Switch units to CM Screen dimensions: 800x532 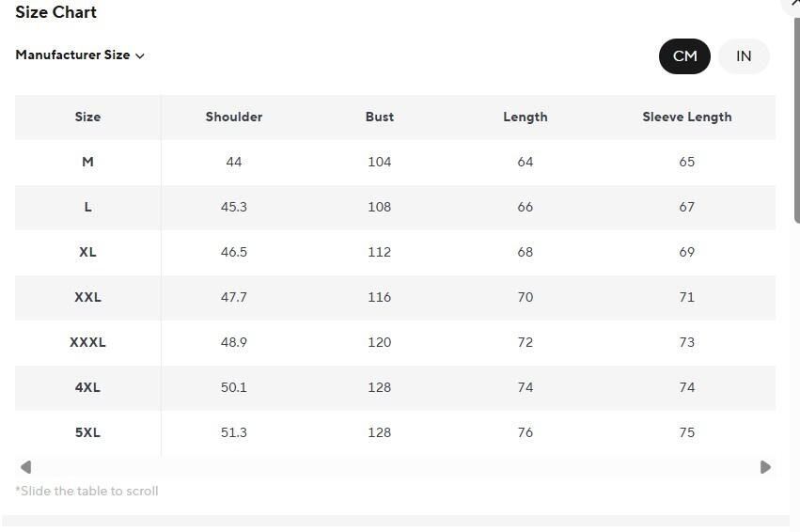coord(684,56)
